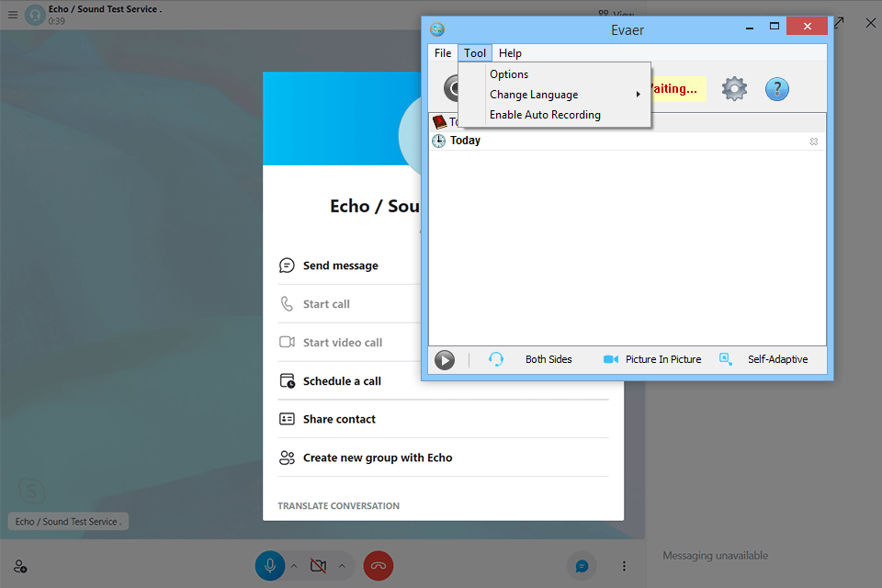Viewport: 882px width, 588px height.
Task: Click Create new group with Echo
Action: pos(378,458)
